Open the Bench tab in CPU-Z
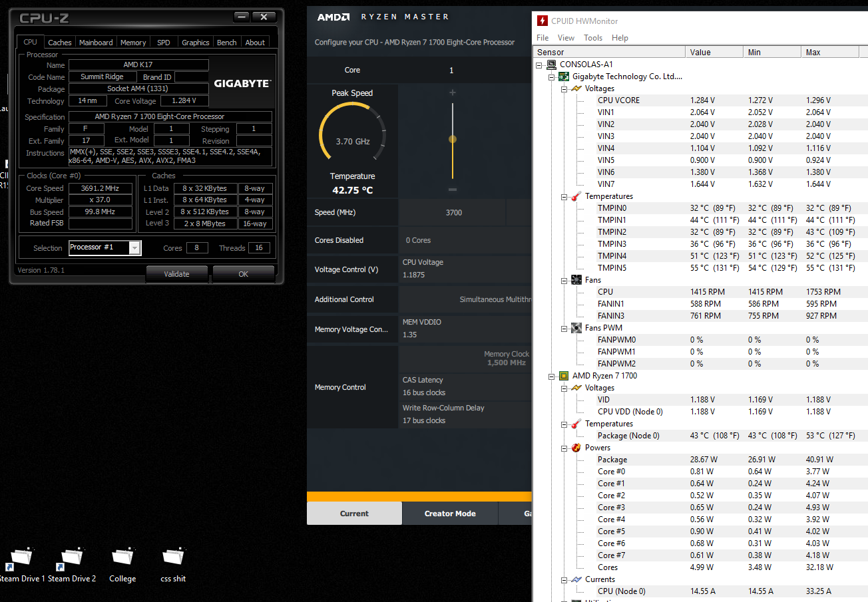The height and width of the screenshot is (602, 868). pos(227,43)
